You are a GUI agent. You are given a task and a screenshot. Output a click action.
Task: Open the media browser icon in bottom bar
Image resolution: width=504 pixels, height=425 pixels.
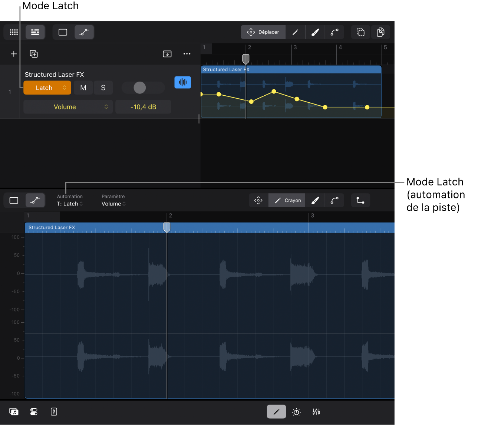click(14, 412)
